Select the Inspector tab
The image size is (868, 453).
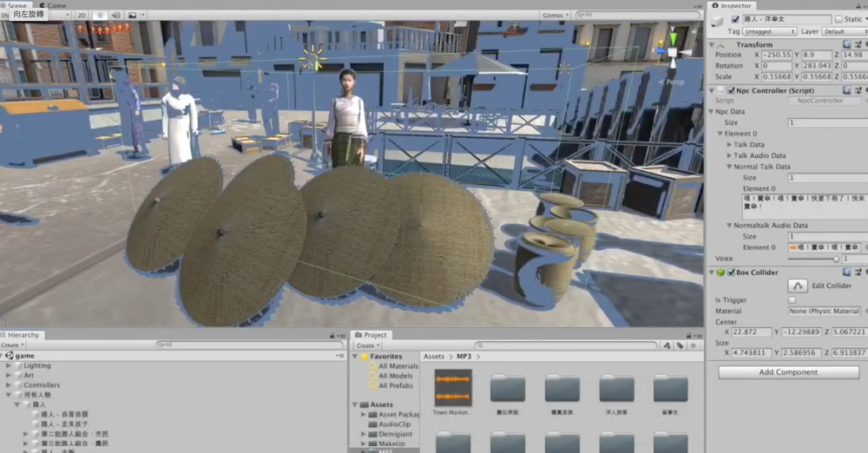[732, 5]
